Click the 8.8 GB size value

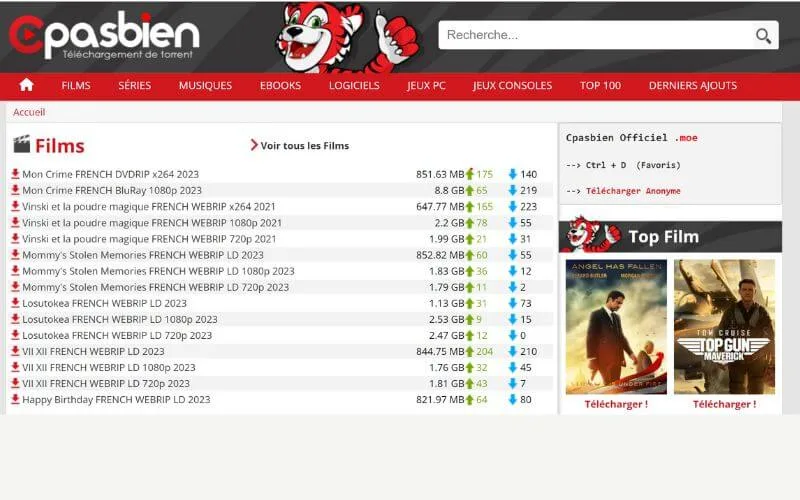tap(449, 190)
